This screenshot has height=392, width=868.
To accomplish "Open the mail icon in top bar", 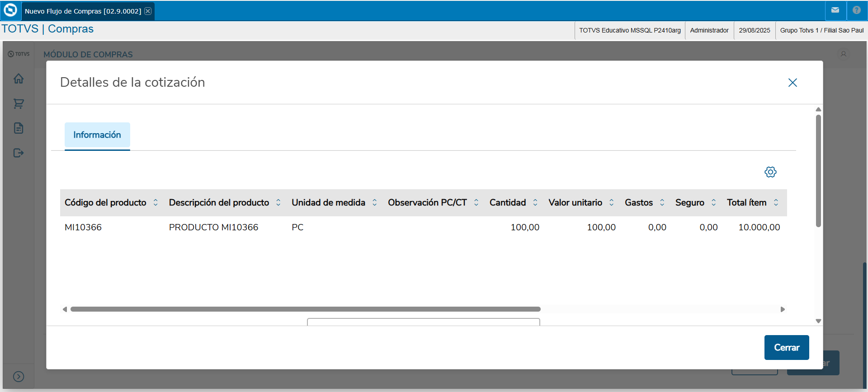I will coord(835,10).
